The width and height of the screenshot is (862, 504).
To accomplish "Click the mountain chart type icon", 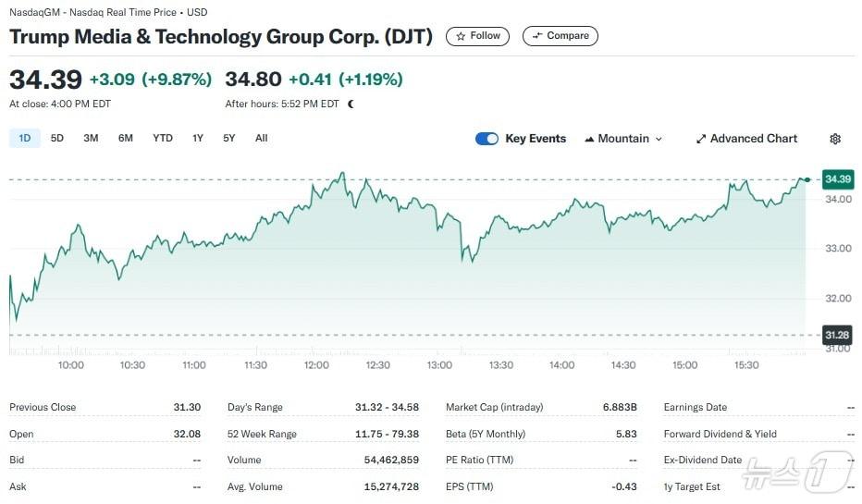I will (x=589, y=139).
